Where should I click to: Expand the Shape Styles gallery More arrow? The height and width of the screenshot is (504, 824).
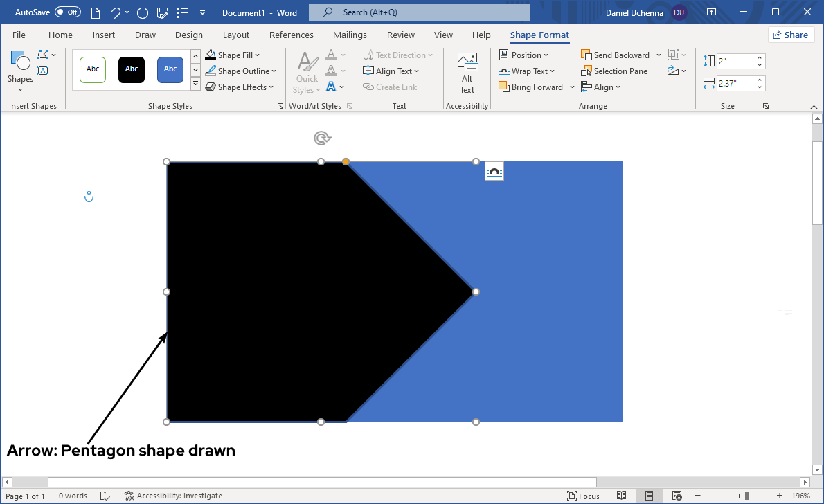click(x=195, y=85)
